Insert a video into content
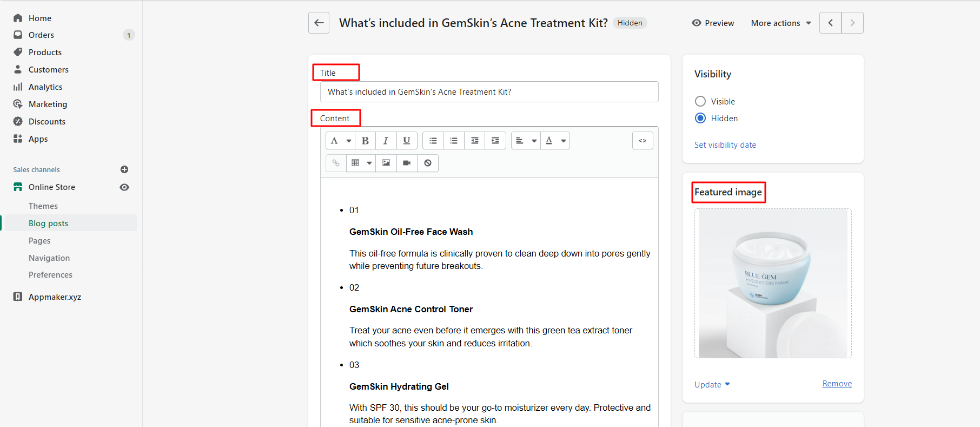 point(407,163)
